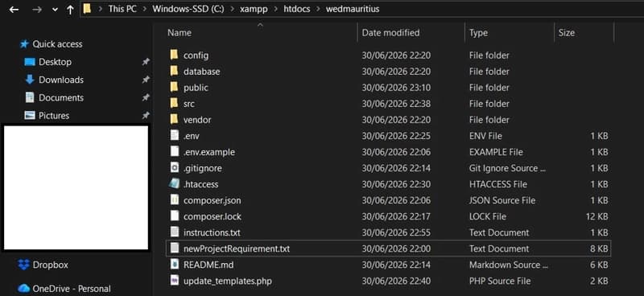Go forward with the right arrow button
Viewport: 644px width, 296px height.
click(37, 9)
